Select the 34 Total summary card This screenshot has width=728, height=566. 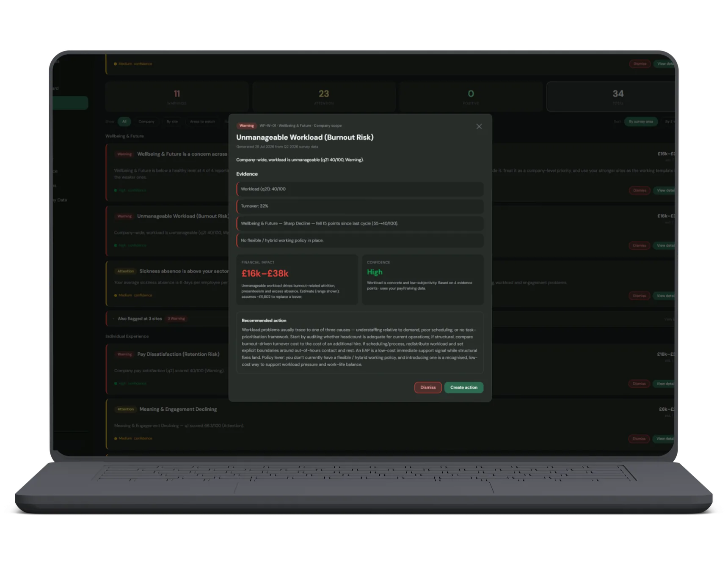pyautogui.click(x=611, y=96)
